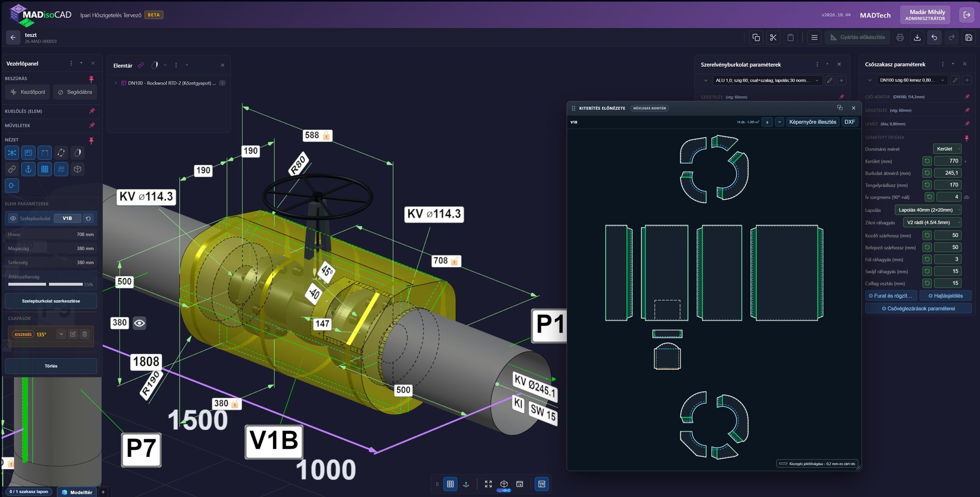Open the Domináns méret Kerület dropdown

click(x=947, y=149)
